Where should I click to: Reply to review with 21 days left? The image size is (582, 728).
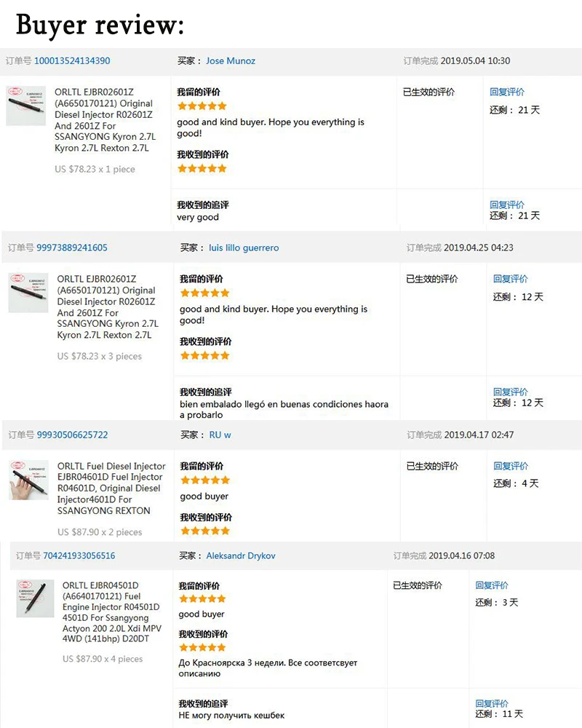(507, 92)
